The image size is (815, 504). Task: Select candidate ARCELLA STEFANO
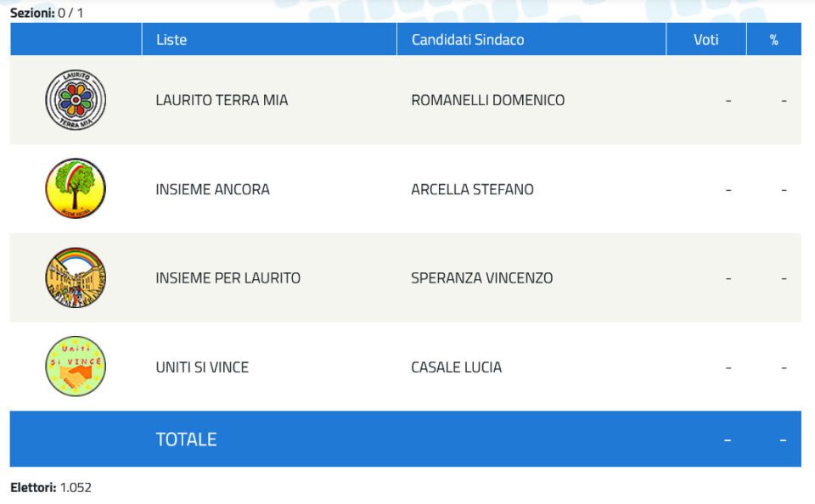(x=473, y=189)
